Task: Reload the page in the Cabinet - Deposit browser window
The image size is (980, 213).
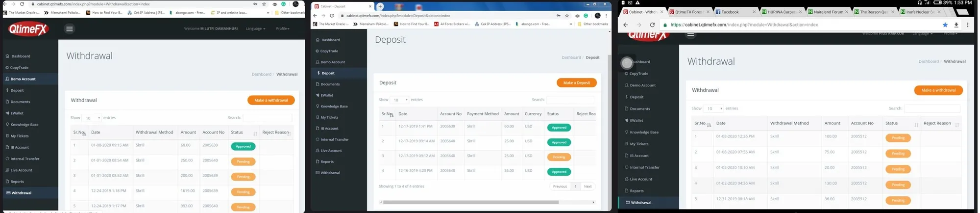Action: pos(332,16)
